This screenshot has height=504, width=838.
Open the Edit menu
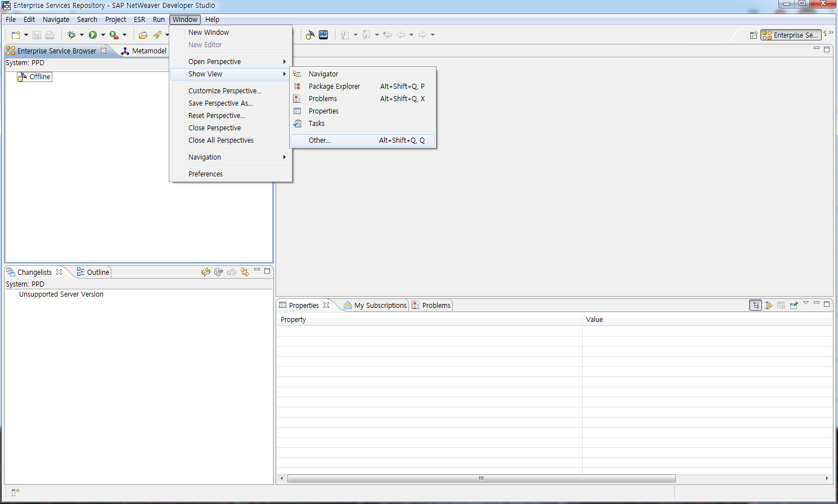coord(29,19)
